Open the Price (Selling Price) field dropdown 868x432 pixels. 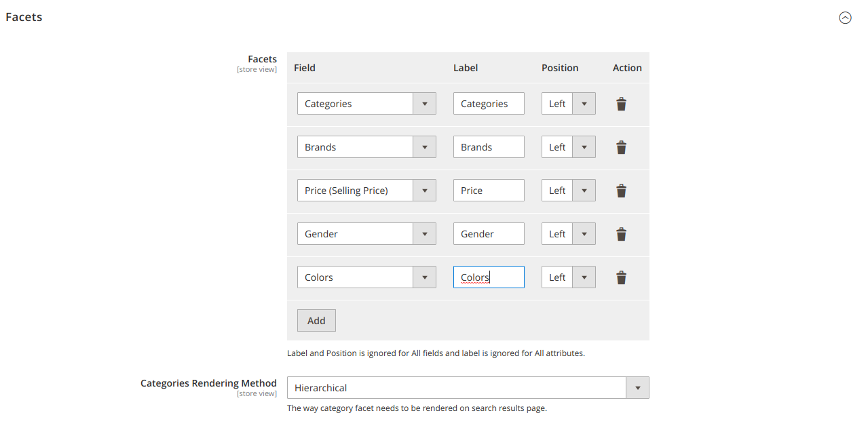pyautogui.click(x=425, y=190)
